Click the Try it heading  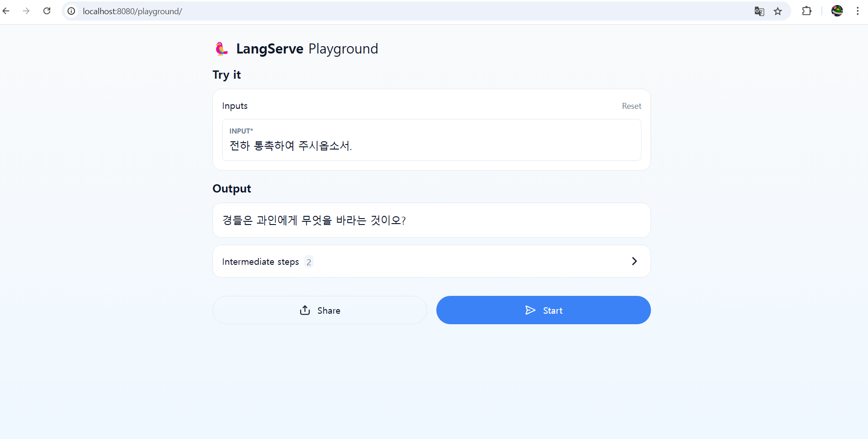[227, 75]
